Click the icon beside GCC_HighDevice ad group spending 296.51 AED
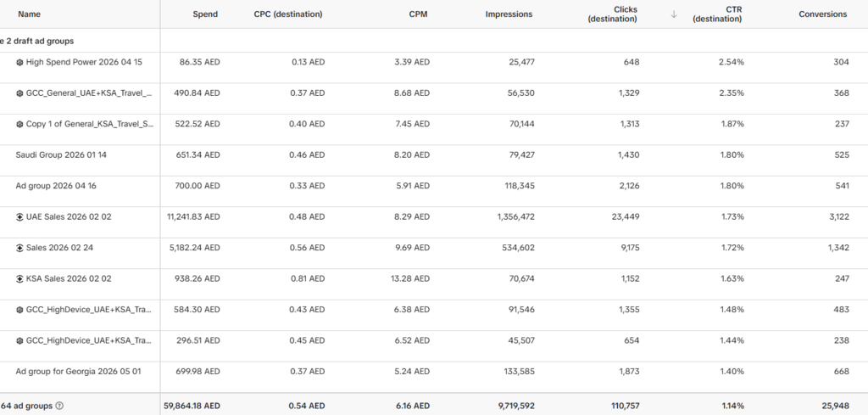This screenshot has width=868, height=415. coord(19,341)
